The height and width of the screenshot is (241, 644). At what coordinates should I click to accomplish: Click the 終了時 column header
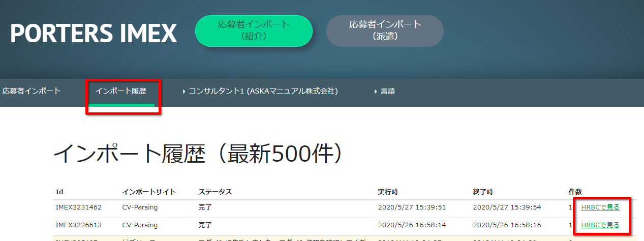click(482, 192)
